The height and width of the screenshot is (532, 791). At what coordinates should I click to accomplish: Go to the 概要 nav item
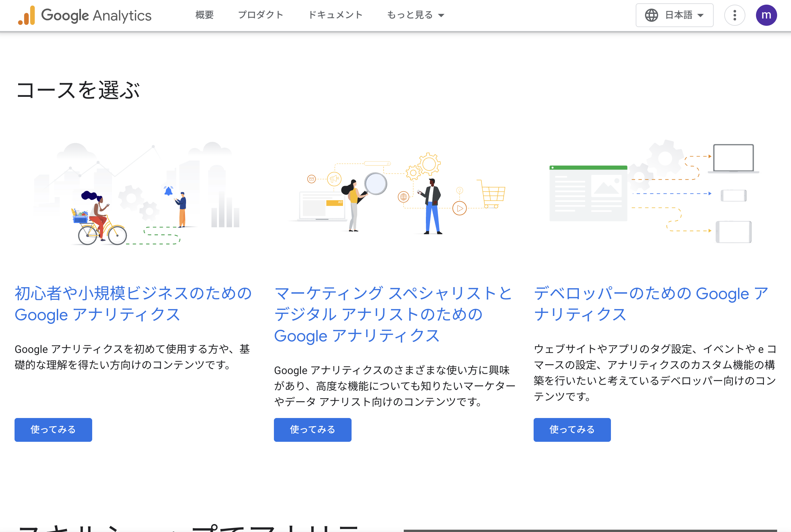pos(205,15)
